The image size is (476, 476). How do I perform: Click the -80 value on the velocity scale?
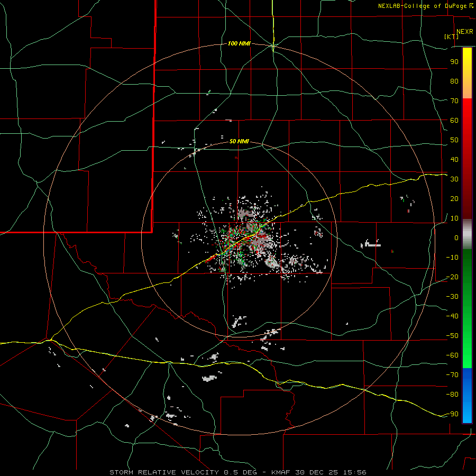tap(452, 395)
